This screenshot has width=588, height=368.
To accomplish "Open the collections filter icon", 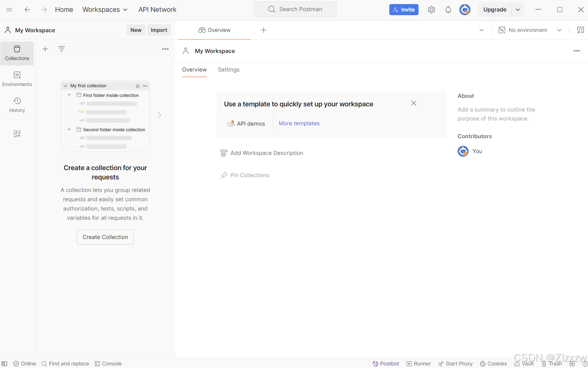I will (62, 49).
